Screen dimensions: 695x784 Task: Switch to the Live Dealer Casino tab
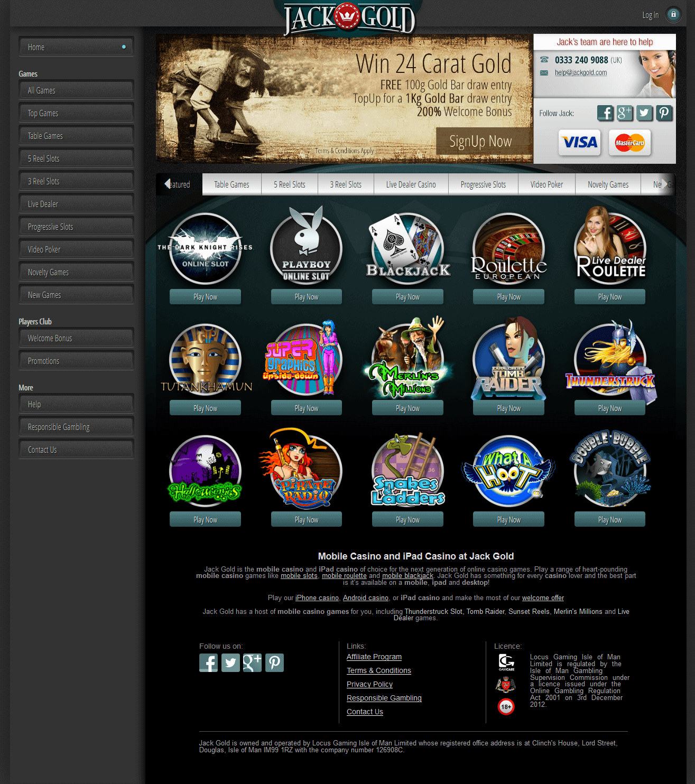click(411, 184)
